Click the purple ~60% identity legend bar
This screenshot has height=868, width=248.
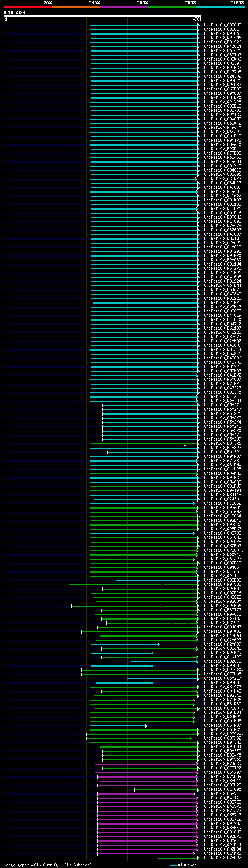click(124, 7)
